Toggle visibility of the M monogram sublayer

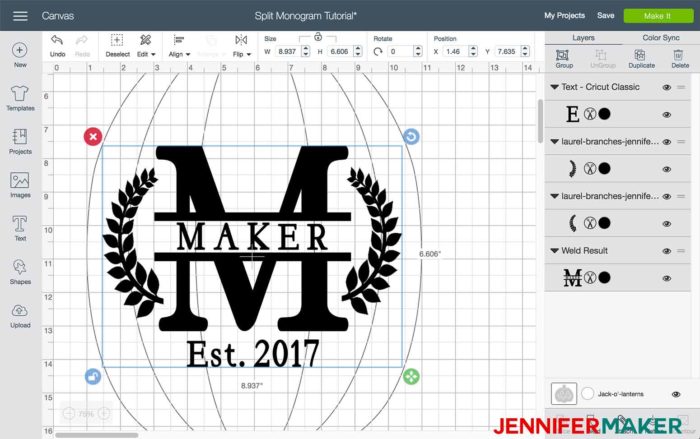[x=667, y=278]
